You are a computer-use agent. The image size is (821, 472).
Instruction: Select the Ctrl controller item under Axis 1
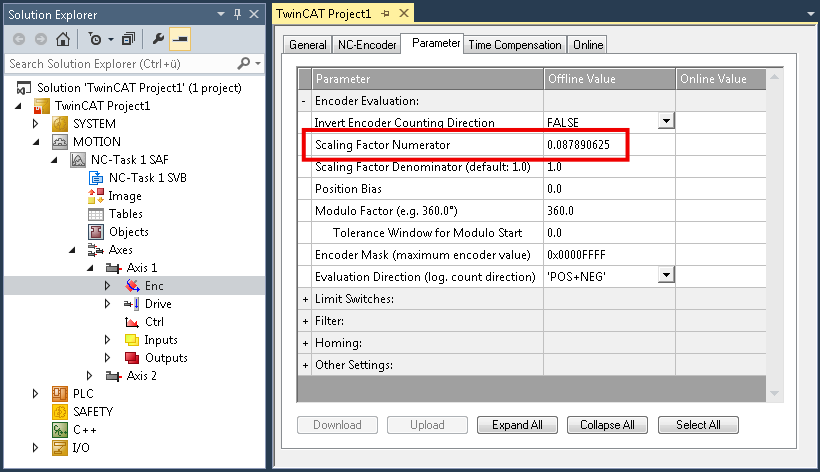(x=154, y=322)
